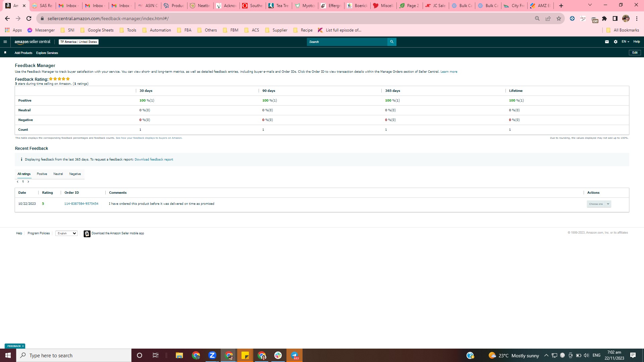Screen dimensions: 644x362
Task: Click the bookmark flag icon beside Add Products
Action: (x=5, y=53)
